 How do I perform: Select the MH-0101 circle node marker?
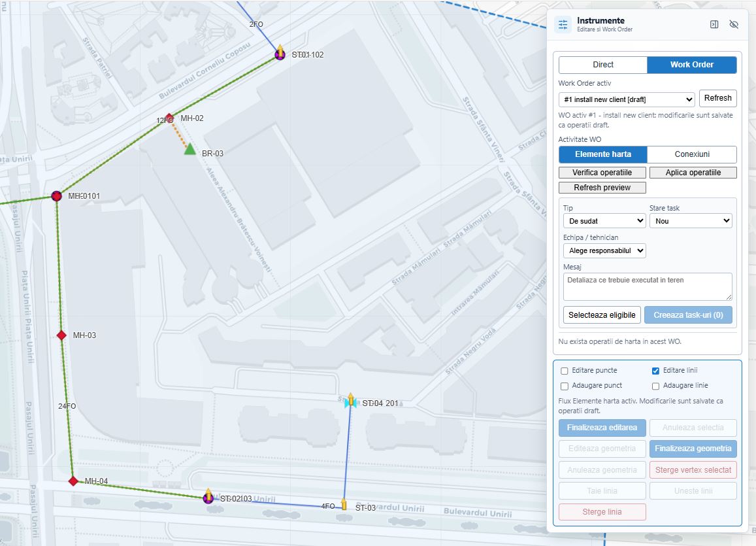coord(57,196)
